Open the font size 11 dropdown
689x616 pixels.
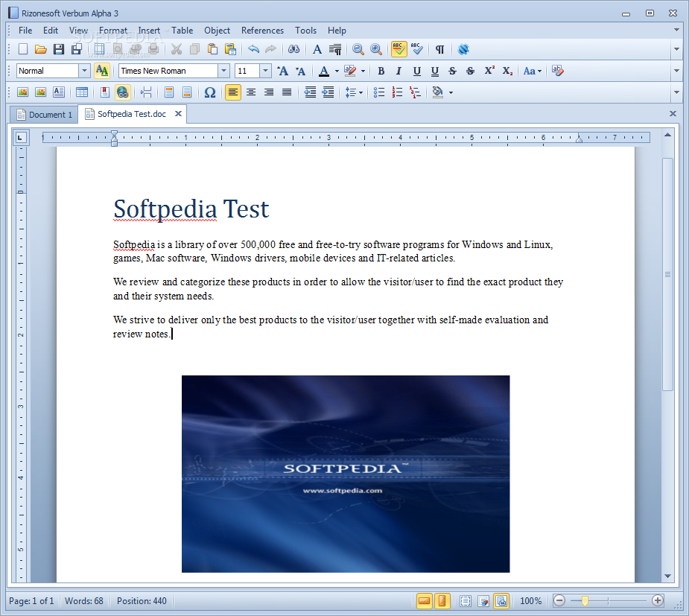coord(265,71)
